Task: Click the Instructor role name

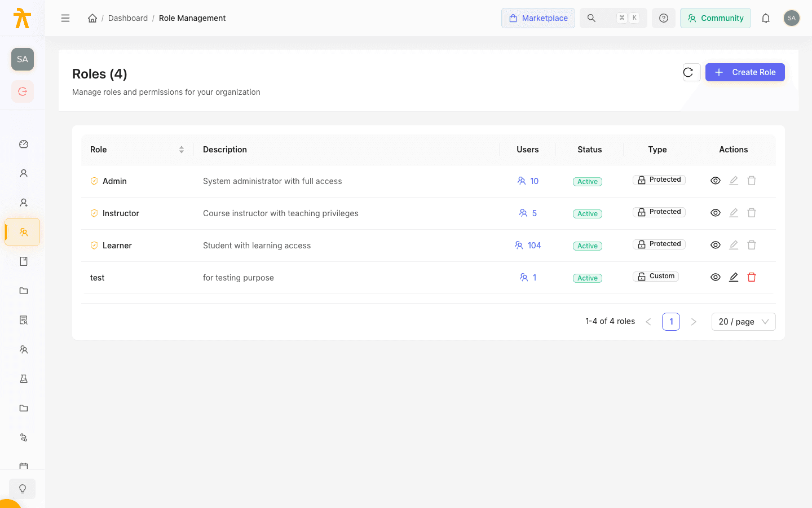Action: coord(121,213)
